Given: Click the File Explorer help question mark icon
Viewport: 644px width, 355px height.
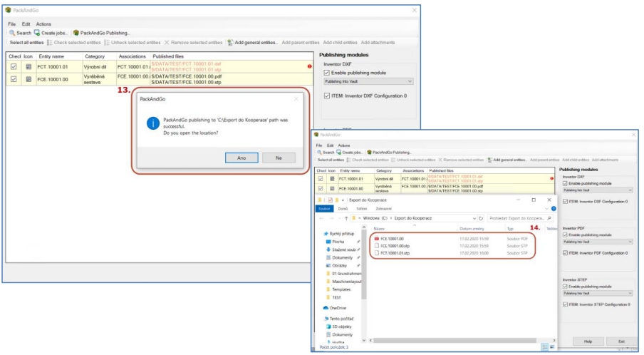Looking at the screenshot, I should point(554,209).
